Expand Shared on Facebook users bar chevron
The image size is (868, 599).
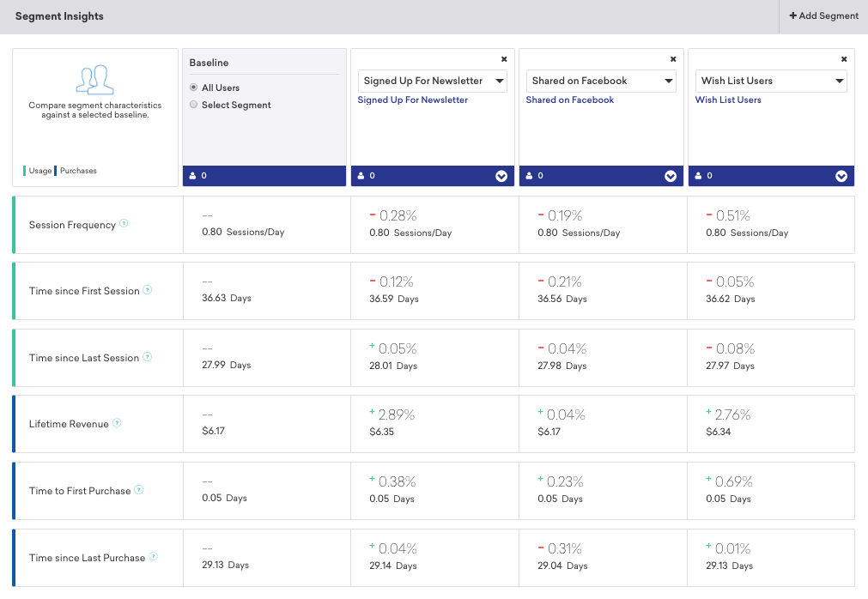671,177
